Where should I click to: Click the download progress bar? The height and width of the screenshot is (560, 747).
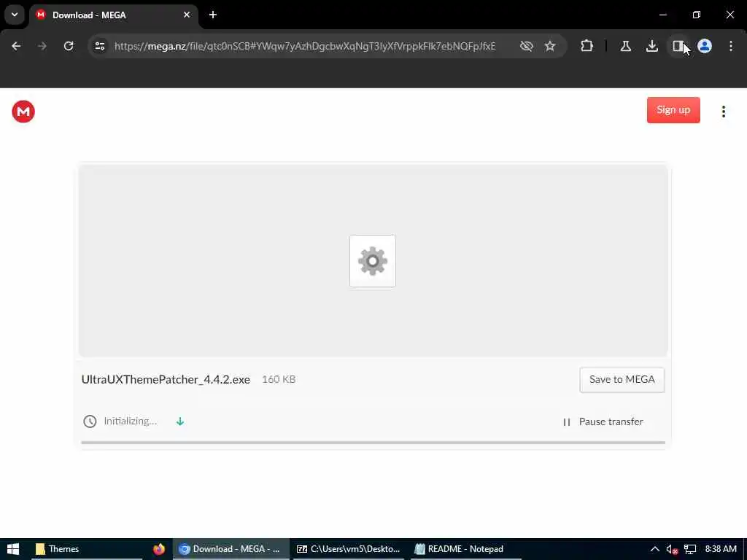pos(373,443)
